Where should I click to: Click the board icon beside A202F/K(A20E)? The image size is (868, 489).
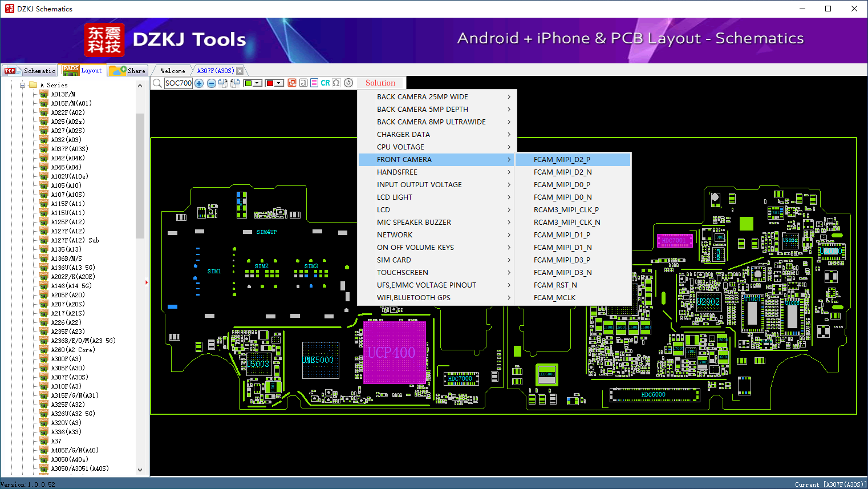44,277
